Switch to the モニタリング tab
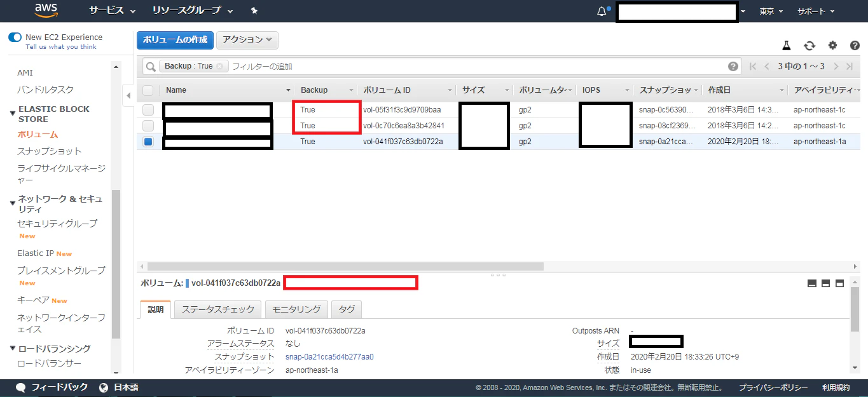Viewport: 868px width, 397px height. (x=296, y=309)
